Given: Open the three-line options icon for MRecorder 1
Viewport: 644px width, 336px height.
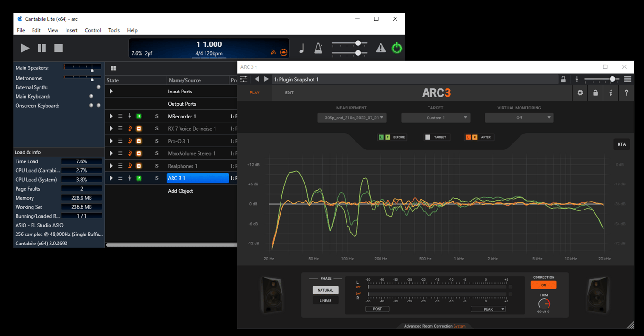Looking at the screenshot, I should 120,116.
